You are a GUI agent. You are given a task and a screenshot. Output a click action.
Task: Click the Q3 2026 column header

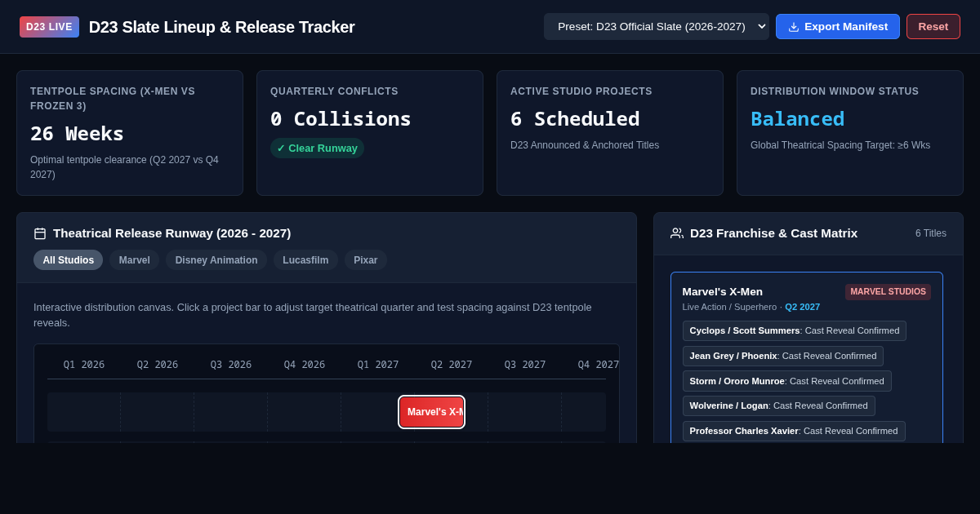231,365
